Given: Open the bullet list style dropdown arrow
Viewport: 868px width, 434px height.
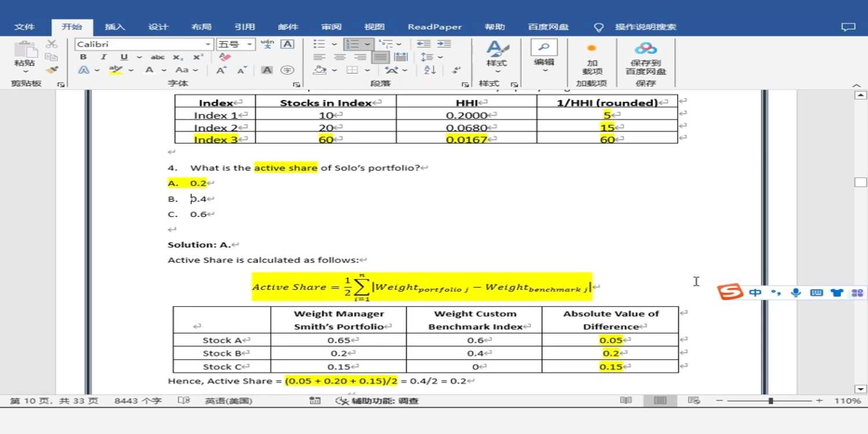Looking at the screenshot, I should [x=334, y=45].
